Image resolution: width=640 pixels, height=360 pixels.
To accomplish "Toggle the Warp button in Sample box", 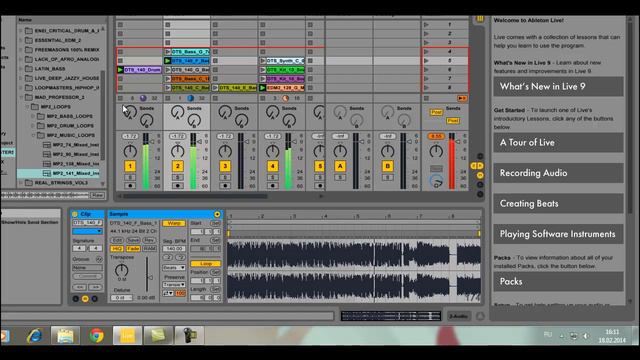I will tap(174, 224).
